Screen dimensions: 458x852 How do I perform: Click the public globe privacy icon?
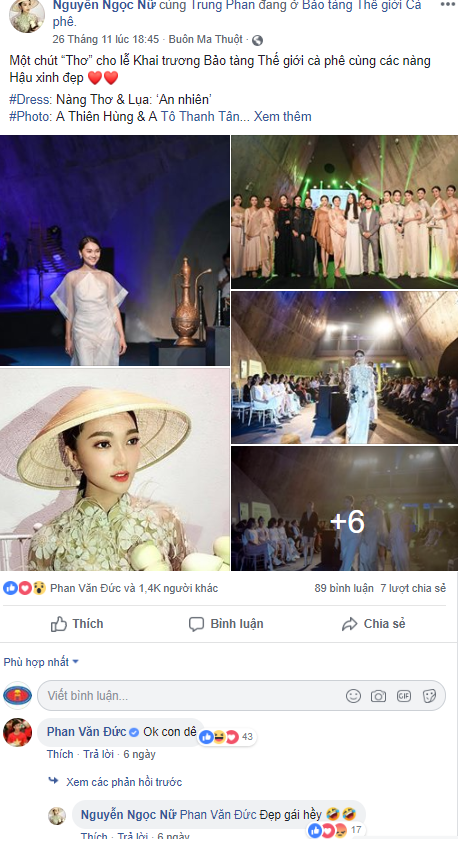tap(258, 40)
